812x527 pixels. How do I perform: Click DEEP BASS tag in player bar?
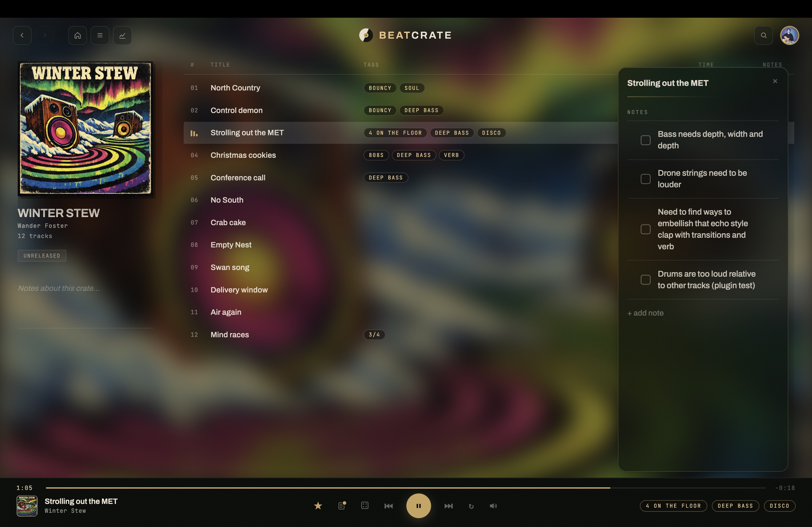(x=735, y=506)
